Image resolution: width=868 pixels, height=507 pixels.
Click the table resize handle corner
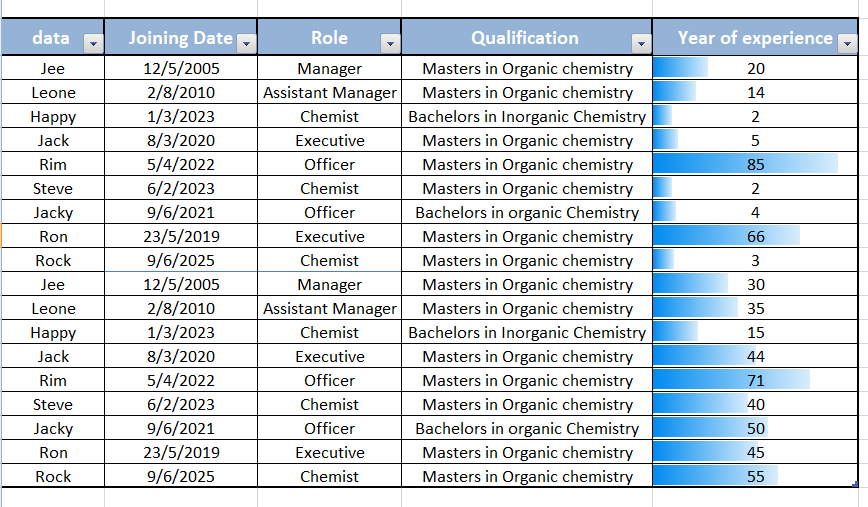(855, 485)
